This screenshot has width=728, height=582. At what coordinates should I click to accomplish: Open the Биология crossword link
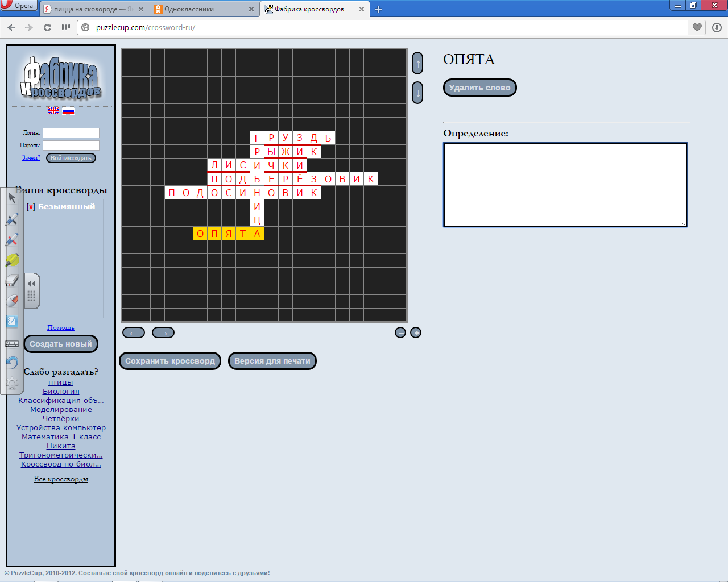(x=61, y=392)
